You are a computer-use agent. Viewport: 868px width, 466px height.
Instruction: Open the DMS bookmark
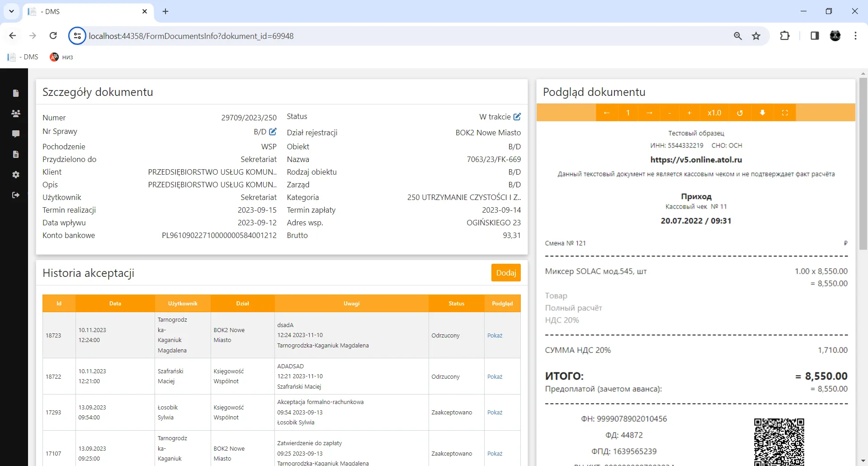click(x=23, y=57)
